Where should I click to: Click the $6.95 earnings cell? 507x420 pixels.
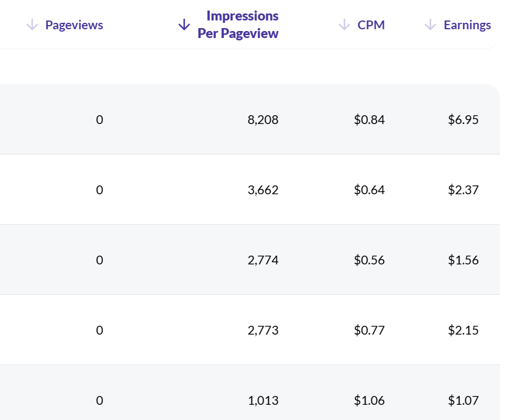click(x=463, y=120)
